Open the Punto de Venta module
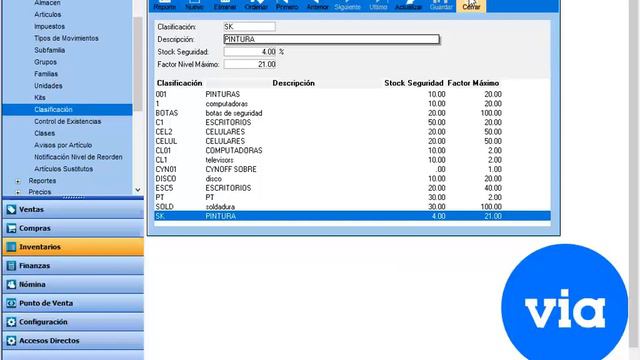Image resolution: width=640 pixels, height=360 pixels. (x=73, y=303)
